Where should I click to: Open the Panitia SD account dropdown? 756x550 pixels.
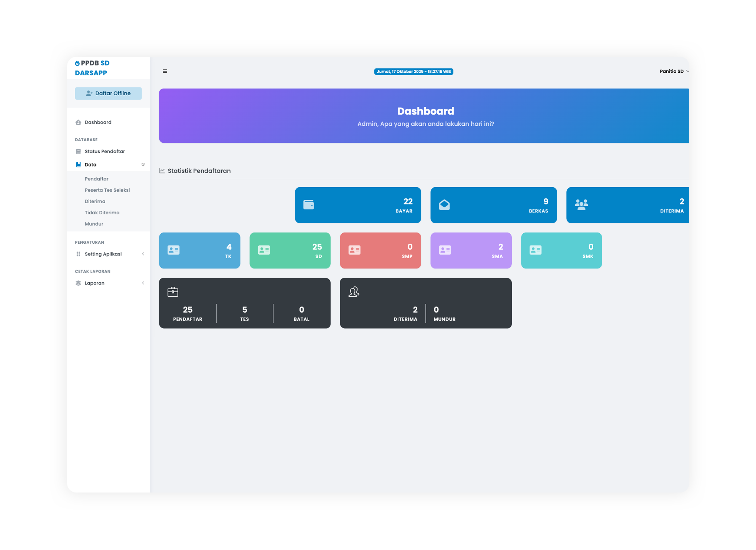coord(673,71)
